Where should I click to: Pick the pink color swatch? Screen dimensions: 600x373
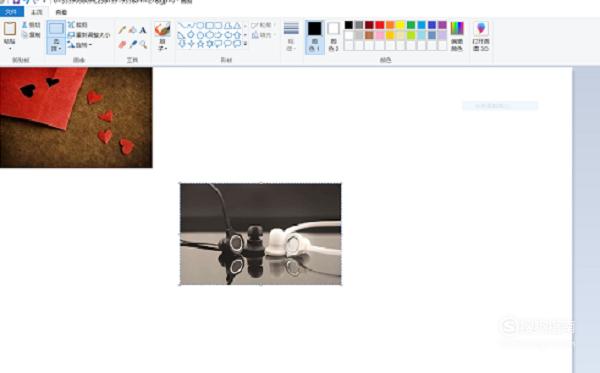tap(380, 35)
